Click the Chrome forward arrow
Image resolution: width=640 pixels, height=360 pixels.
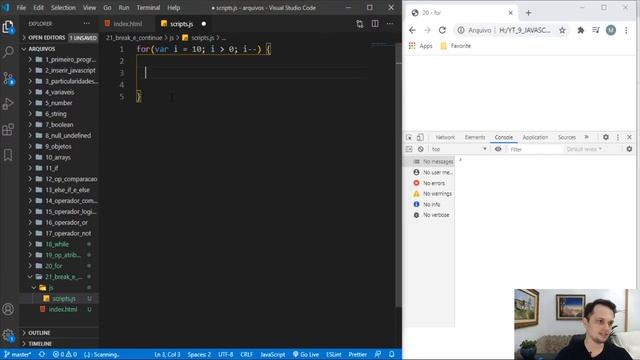click(427, 30)
